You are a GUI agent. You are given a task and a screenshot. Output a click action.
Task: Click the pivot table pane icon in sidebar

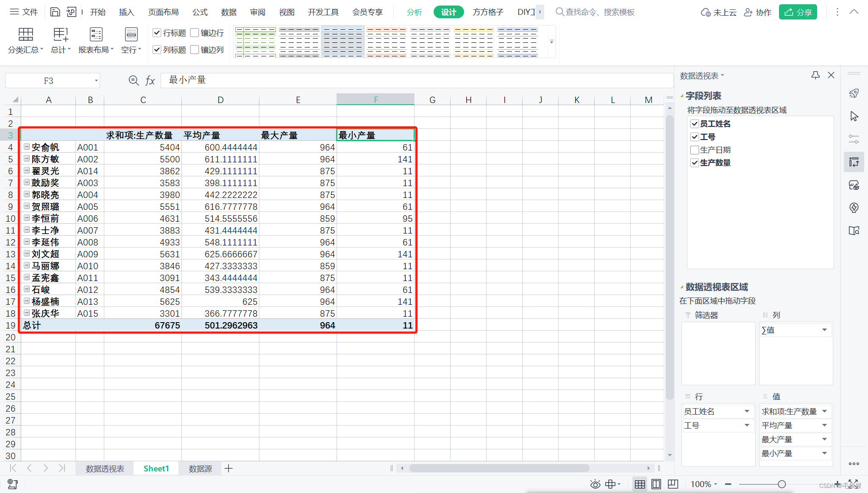[854, 162]
